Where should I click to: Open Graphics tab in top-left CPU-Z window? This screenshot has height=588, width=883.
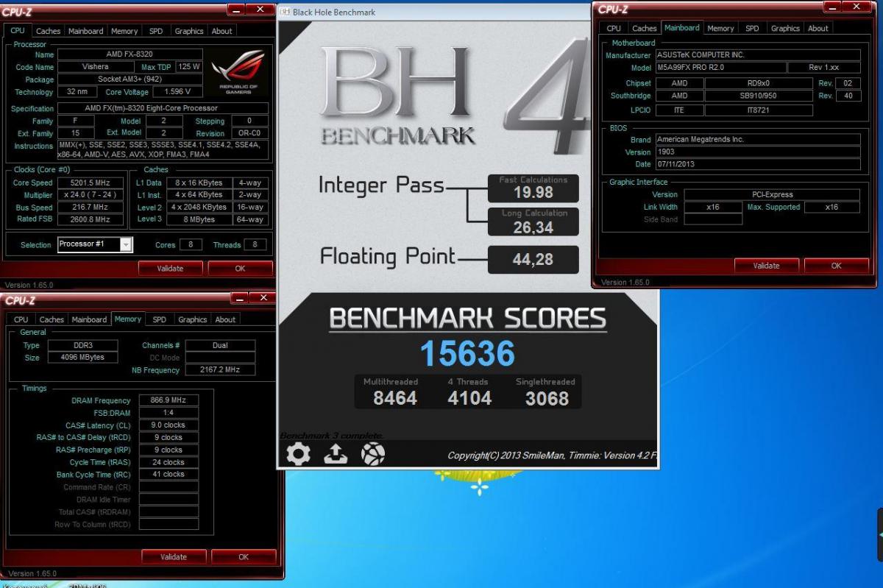click(189, 31)
